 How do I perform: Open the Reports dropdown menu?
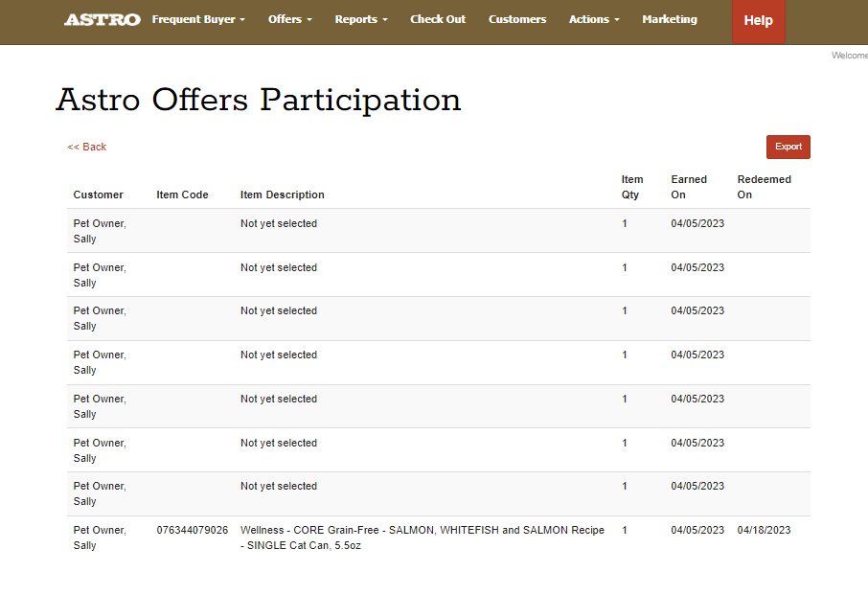(361, 19)
